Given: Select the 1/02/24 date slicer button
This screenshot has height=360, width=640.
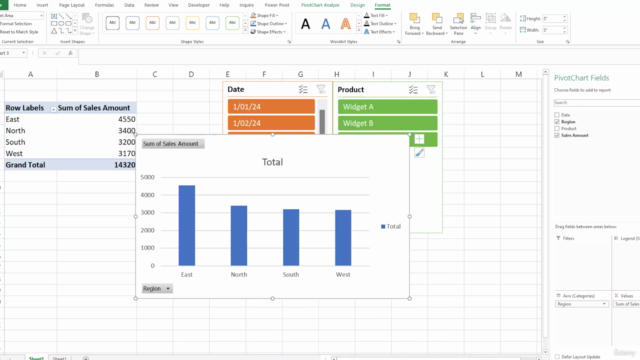Looking at the screenshot, I should (271, 123).
